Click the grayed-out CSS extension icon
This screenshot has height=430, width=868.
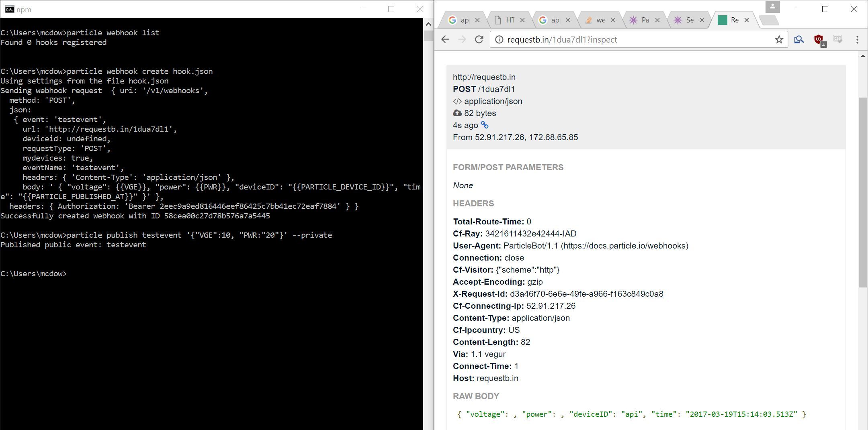coord(838,39)
